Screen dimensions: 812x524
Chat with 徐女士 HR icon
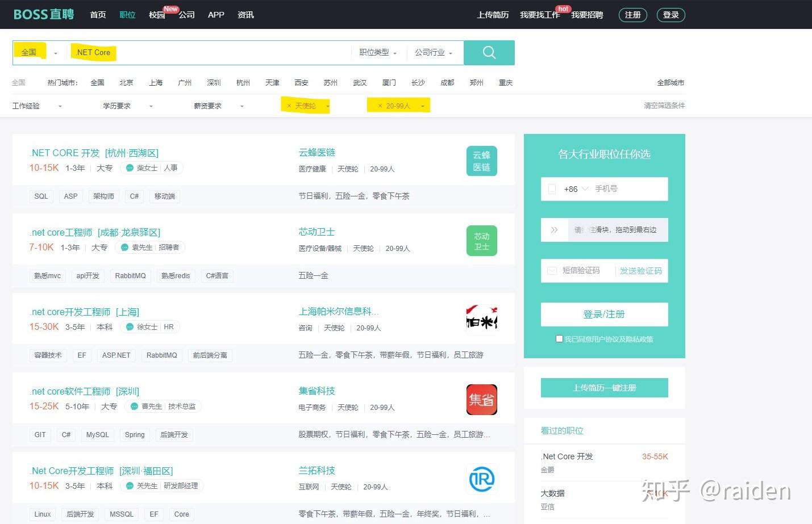pos(130,327)
